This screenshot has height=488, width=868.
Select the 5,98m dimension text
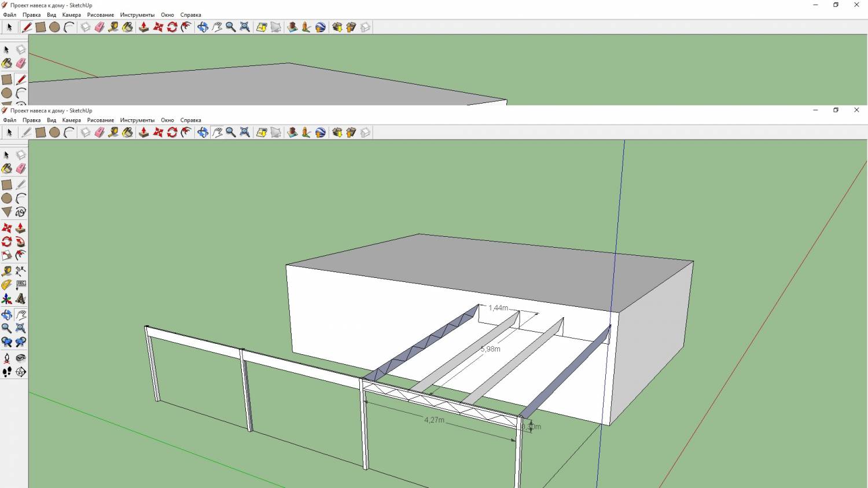point(490,349)
